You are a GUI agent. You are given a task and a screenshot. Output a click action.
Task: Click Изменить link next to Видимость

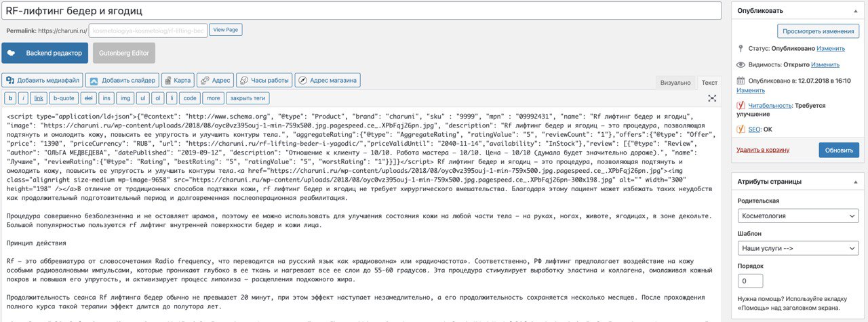tap(825, 64)
